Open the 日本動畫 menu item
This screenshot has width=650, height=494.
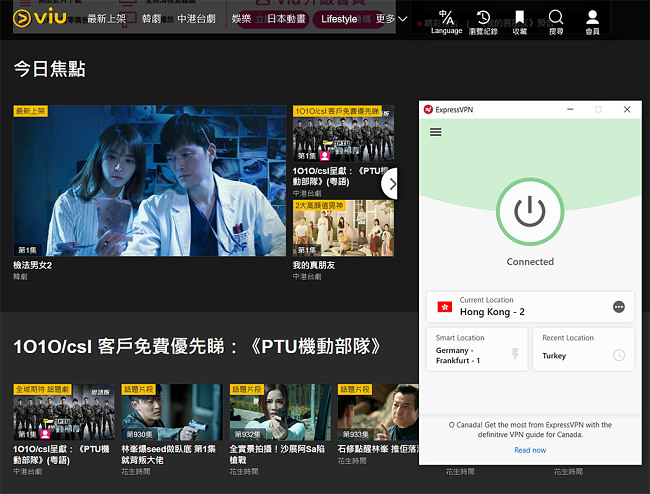[x=286, y=19]
